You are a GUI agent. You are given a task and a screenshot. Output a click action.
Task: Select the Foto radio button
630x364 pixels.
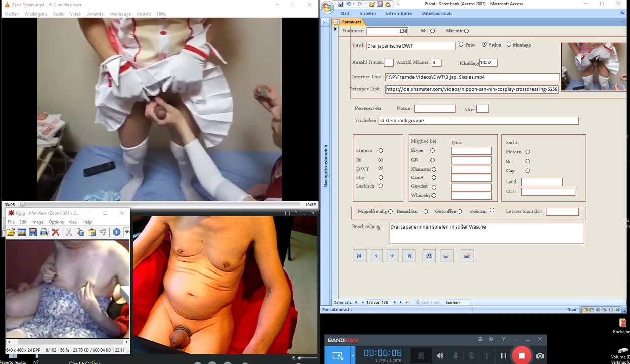(x=461, y=45)
